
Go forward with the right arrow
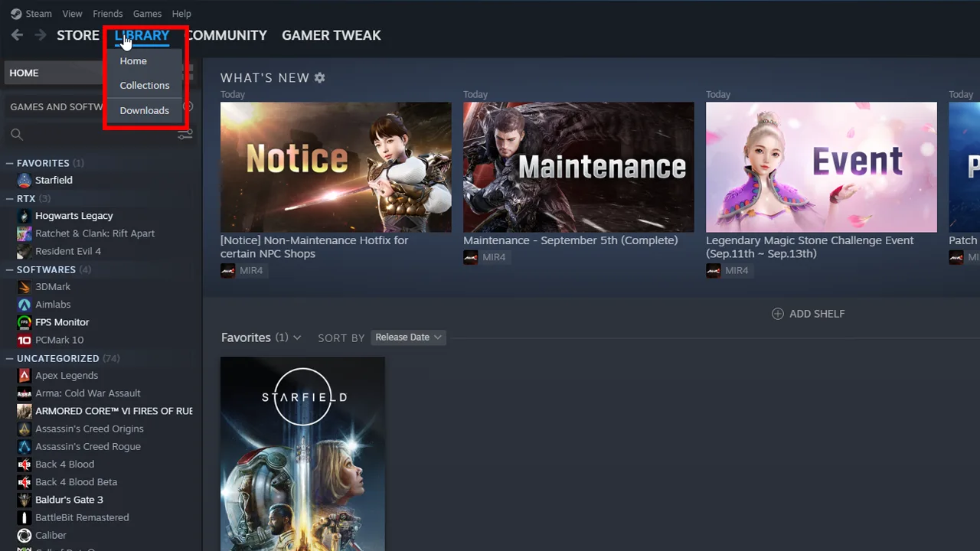(41, 35)
